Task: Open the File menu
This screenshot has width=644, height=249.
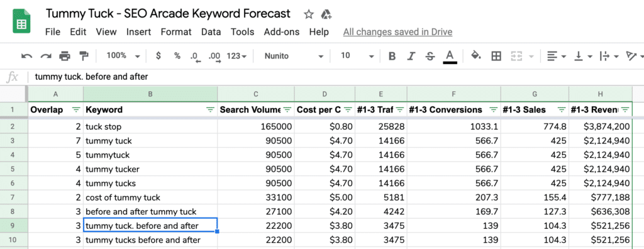Action: coord(53,31)
